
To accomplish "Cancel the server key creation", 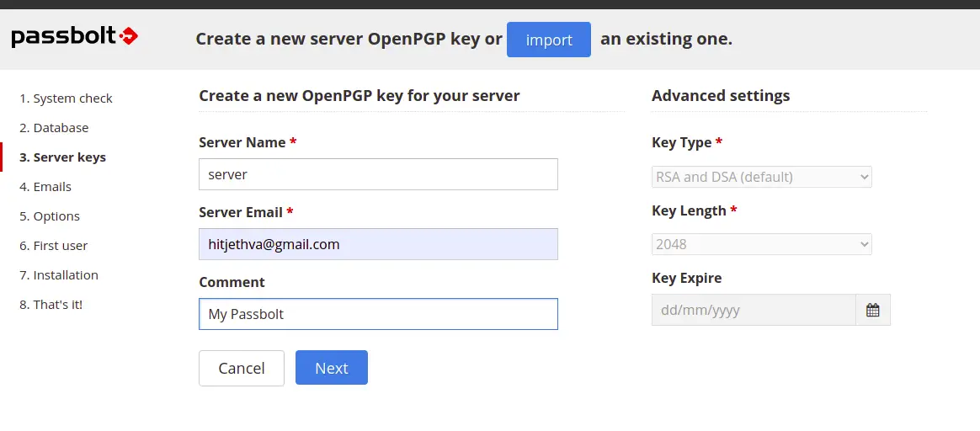I will (242, 368).
